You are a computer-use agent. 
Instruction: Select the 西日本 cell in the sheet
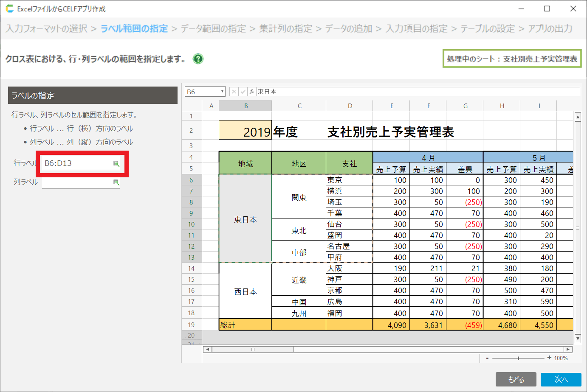pos(245,291)
